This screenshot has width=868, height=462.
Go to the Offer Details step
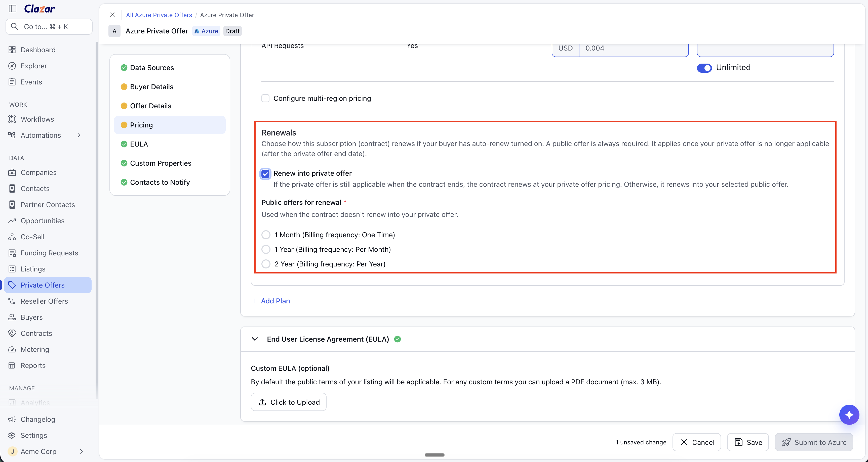click(170, 106)
